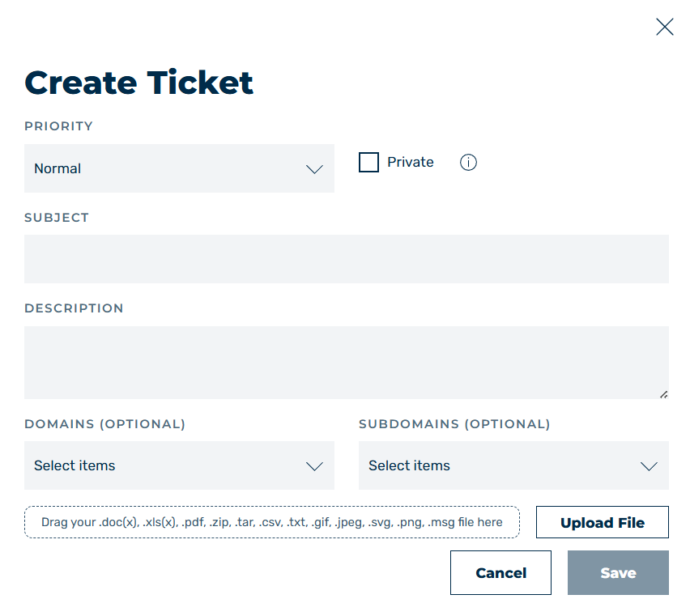The image size is (690, 616).
Task: Click the DESCRIPTION field label
Action: pos(74,308)
